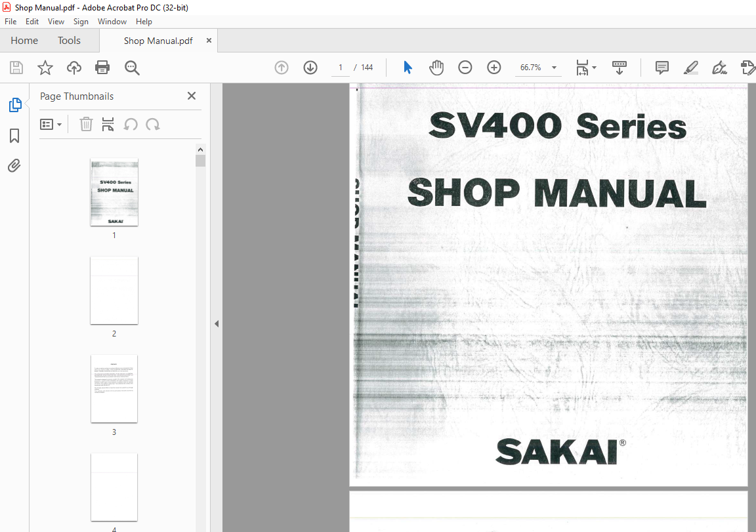Select Shop Manual.pdf document tab

(158, 41)
